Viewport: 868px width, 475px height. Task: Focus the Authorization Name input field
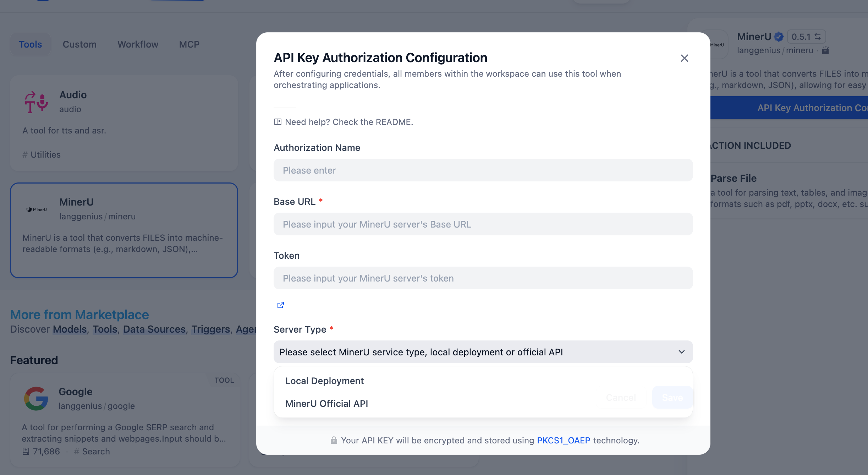tap(483, 170)
